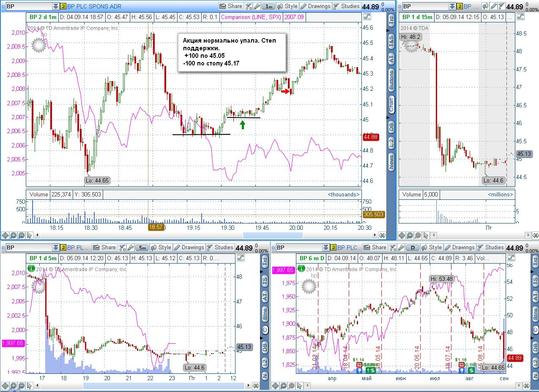539x392 pixels.
Task: Open the News sidebar tab on the 1m chart
Action: (391, 162)
